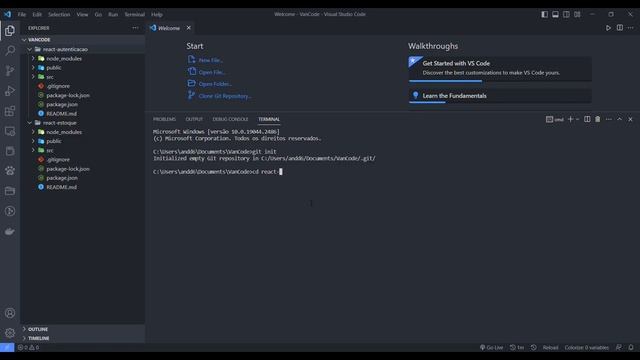
Task: Click the Run play icon in editor toolbar
Action: point(608,28)
